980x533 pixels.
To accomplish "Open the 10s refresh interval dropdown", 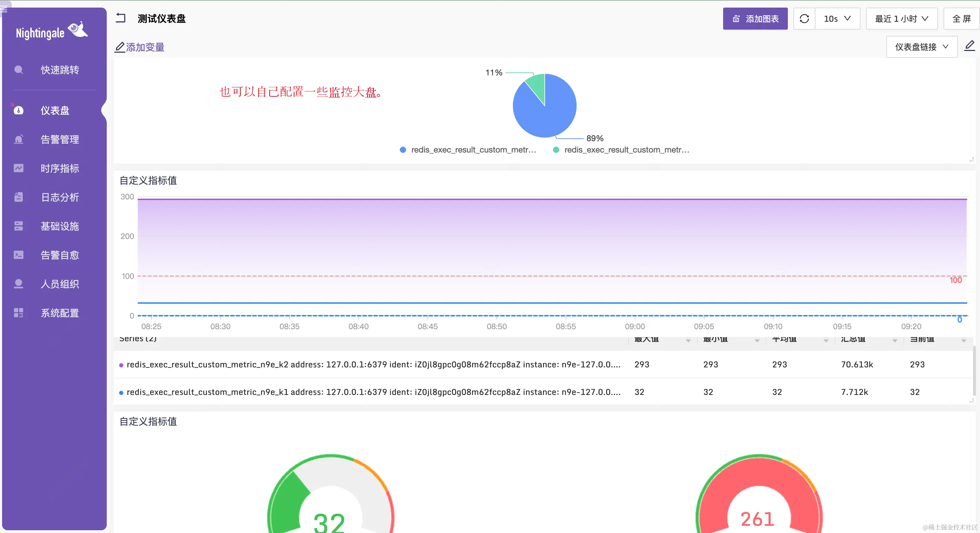I will [x=837, y=19].
